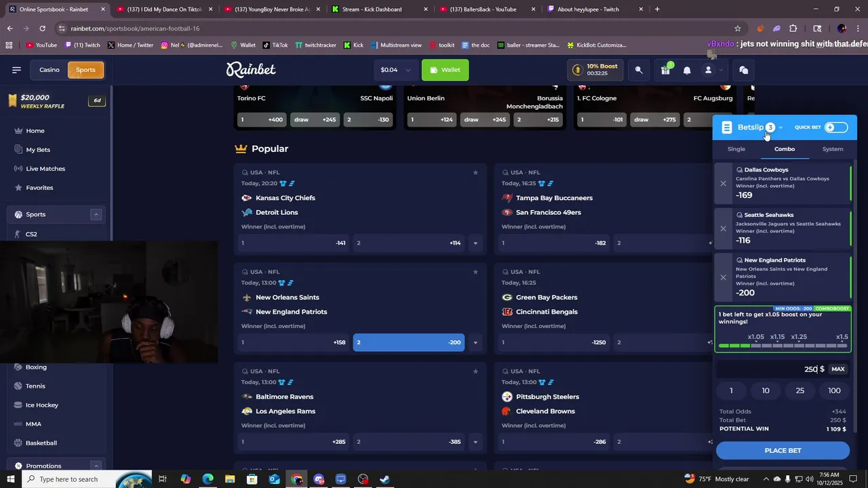
Task: Switch betslip to System tab
Action: tap(833, 149)
